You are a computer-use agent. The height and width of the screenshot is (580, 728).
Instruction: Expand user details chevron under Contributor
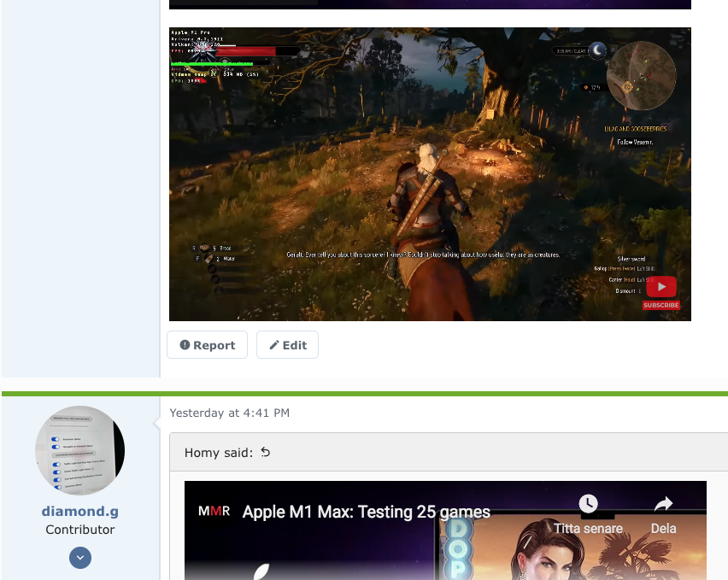80,558
